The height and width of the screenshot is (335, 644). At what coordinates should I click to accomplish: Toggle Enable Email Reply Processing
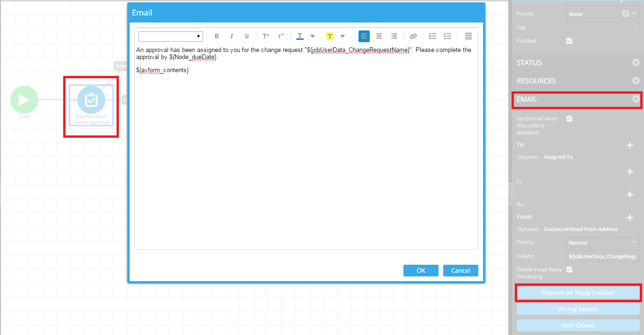569,269
